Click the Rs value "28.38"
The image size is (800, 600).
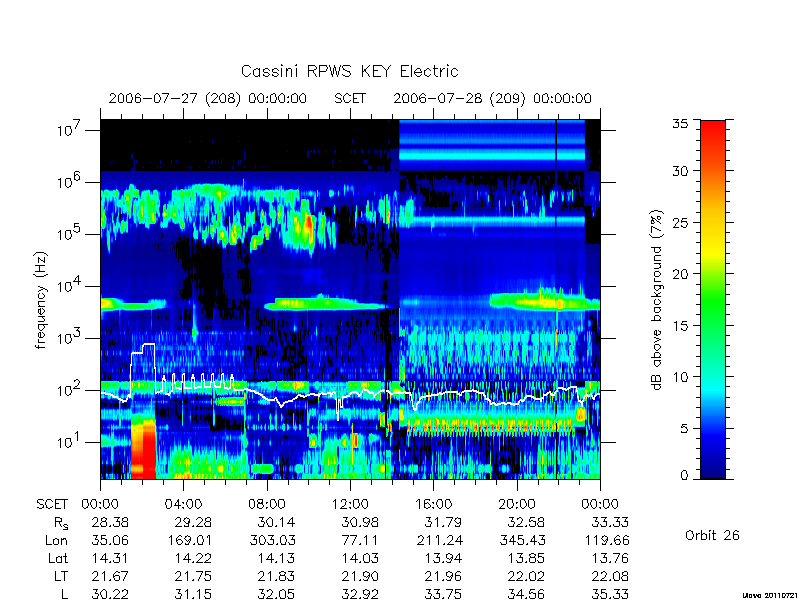pyautogui.click(x=110, y=522)
